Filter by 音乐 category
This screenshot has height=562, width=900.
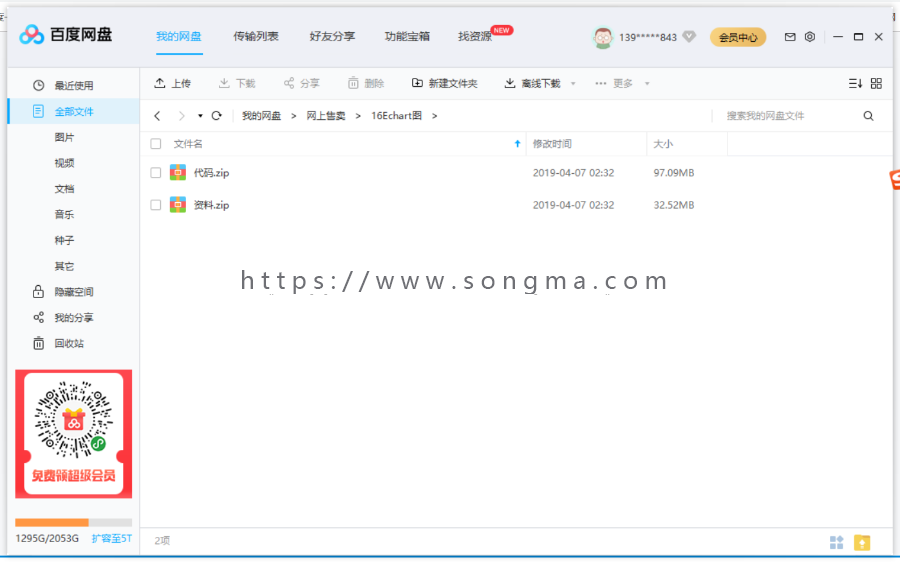click(64, 215)
